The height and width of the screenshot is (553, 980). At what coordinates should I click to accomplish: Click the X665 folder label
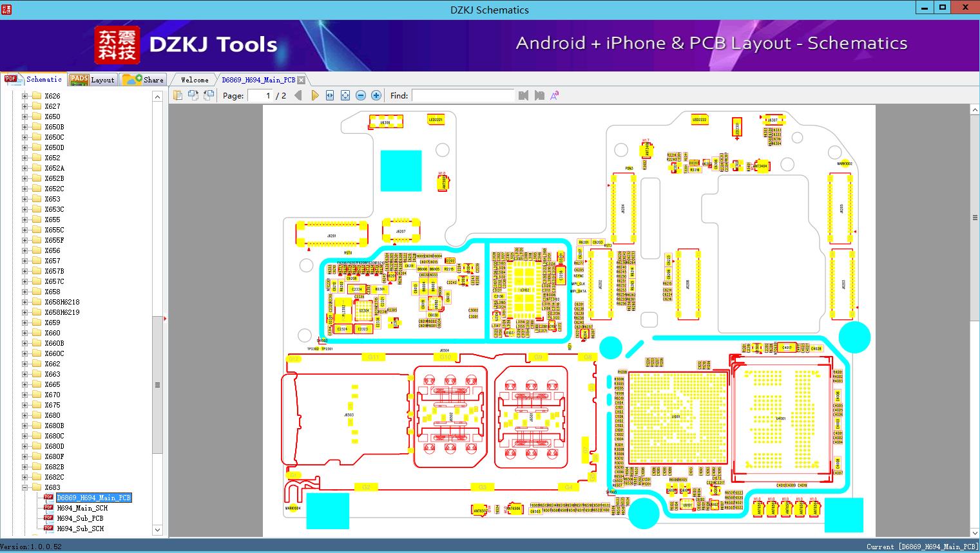(x=52, y=384)
